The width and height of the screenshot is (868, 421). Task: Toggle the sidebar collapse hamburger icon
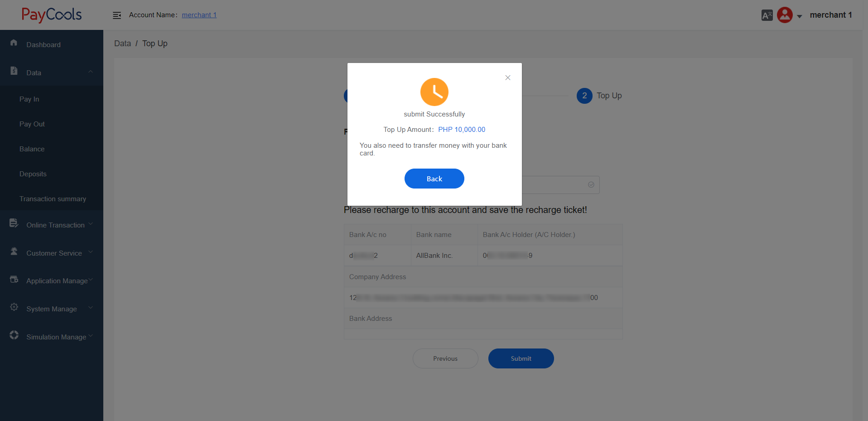coord(116,15)
